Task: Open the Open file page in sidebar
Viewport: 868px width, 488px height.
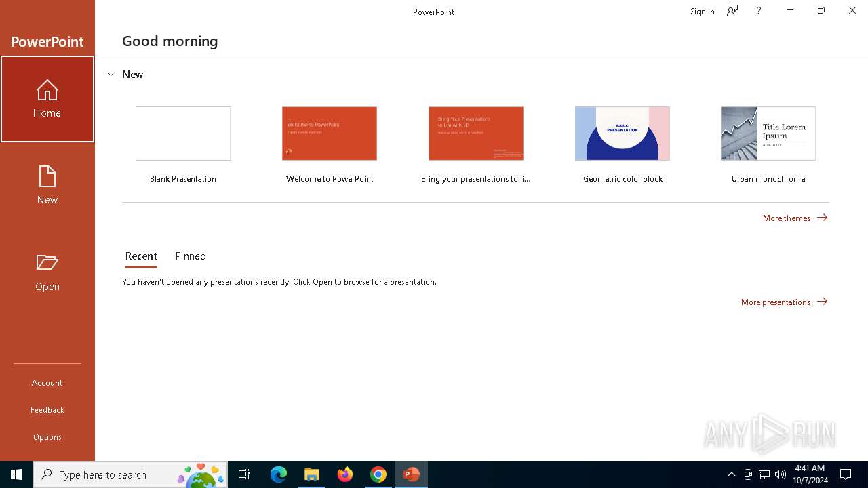Action: 47,272
